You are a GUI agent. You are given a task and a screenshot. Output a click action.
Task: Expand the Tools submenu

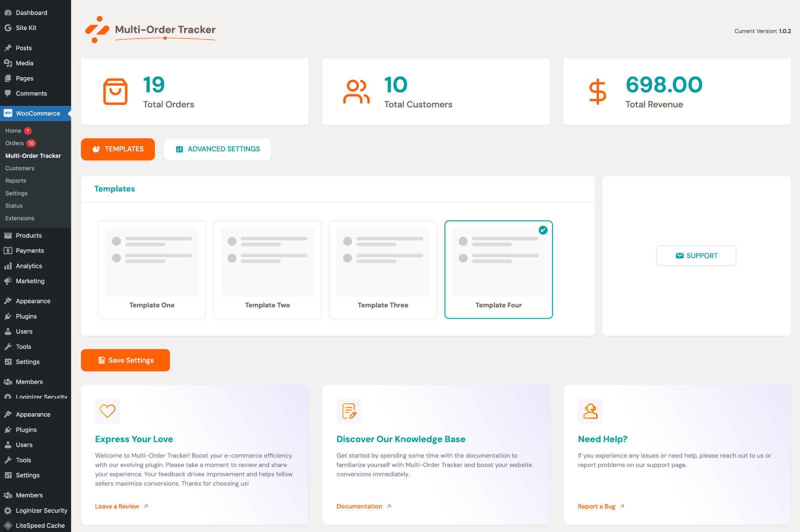click(22, 346)
